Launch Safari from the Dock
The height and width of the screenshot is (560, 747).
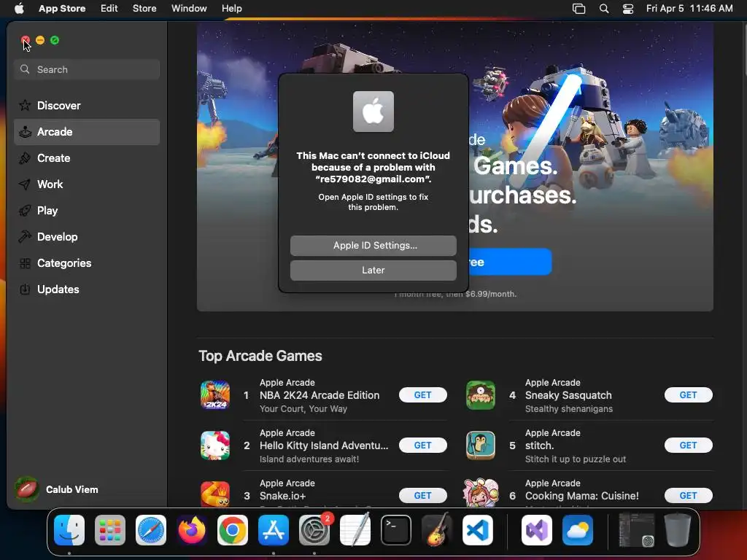(x=151, y=530)
